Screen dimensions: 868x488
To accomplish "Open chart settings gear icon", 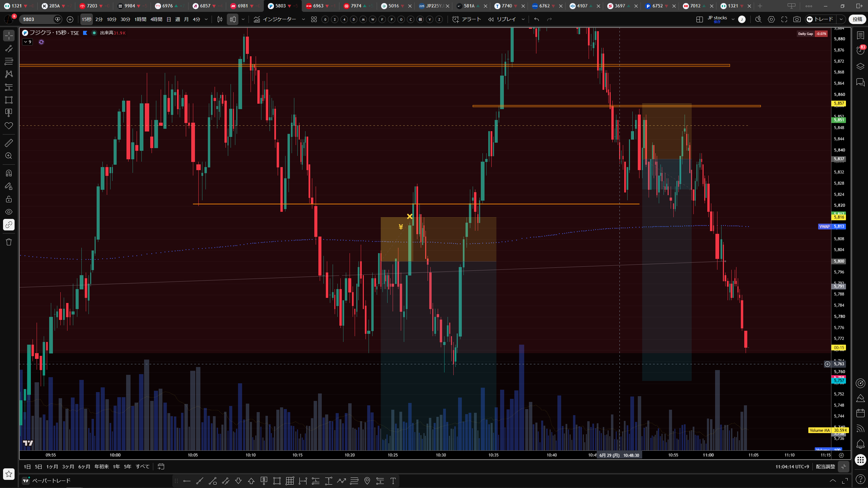I will coord(771,19).
